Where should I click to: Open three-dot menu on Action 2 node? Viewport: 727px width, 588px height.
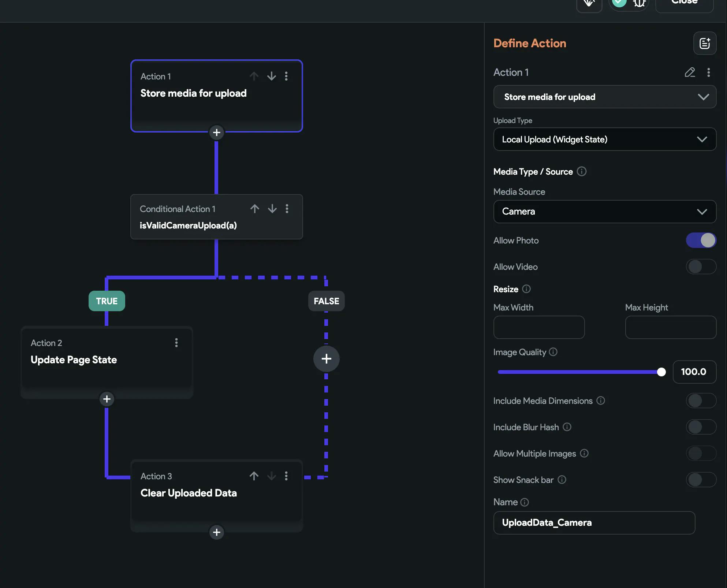tap(176, 343)
